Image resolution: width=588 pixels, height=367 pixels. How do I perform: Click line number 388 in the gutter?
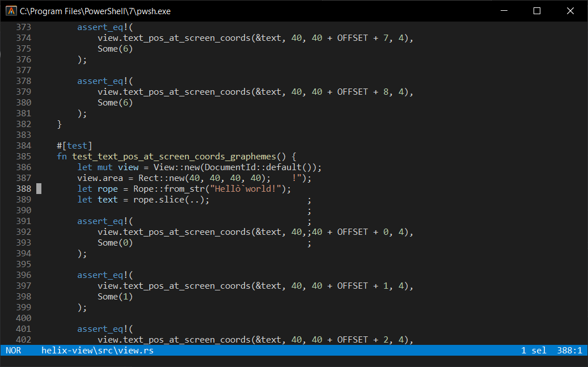click(24, 189)
